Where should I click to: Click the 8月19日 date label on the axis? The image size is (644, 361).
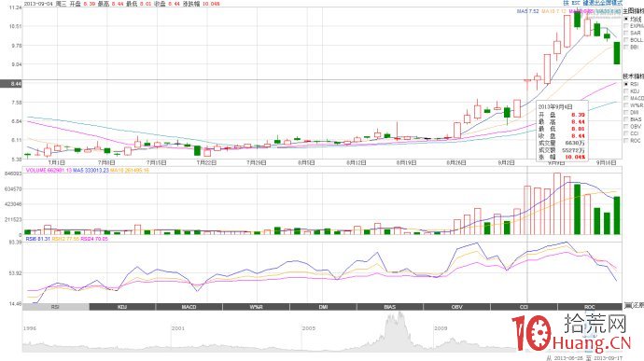[407, 162]
